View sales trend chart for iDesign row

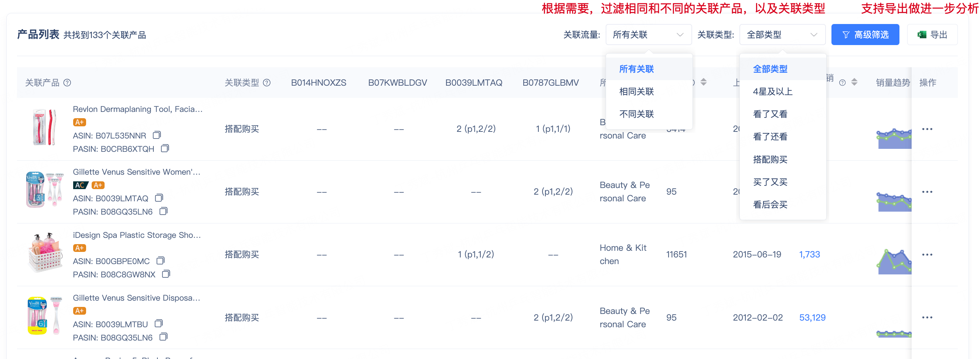coord(894,261)
